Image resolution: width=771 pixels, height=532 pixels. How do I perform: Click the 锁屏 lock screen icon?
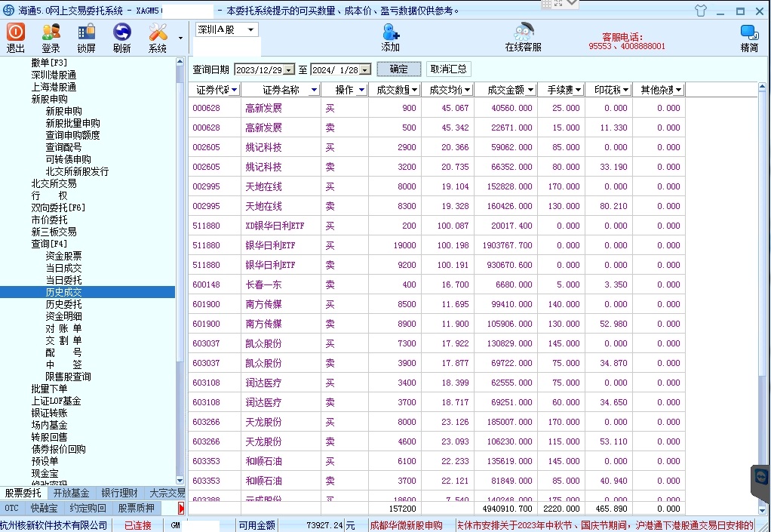(x=86, y=32)
